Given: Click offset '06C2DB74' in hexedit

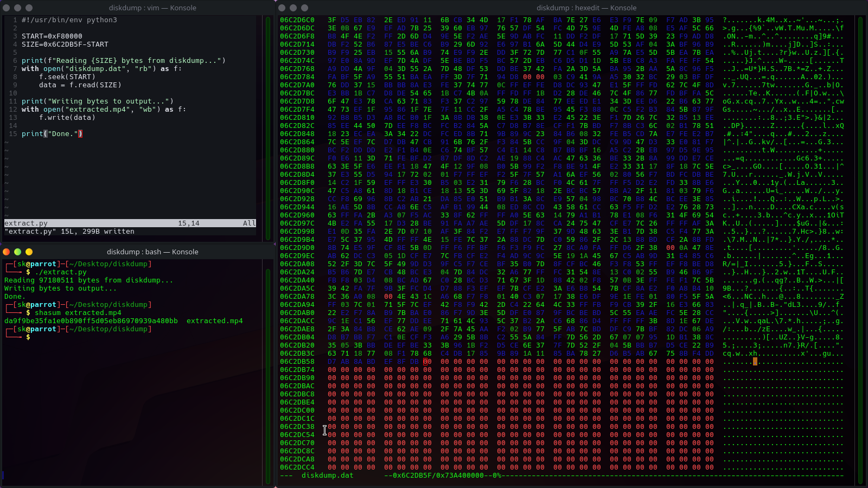Looking at the screenshot, I should (297, 370).
